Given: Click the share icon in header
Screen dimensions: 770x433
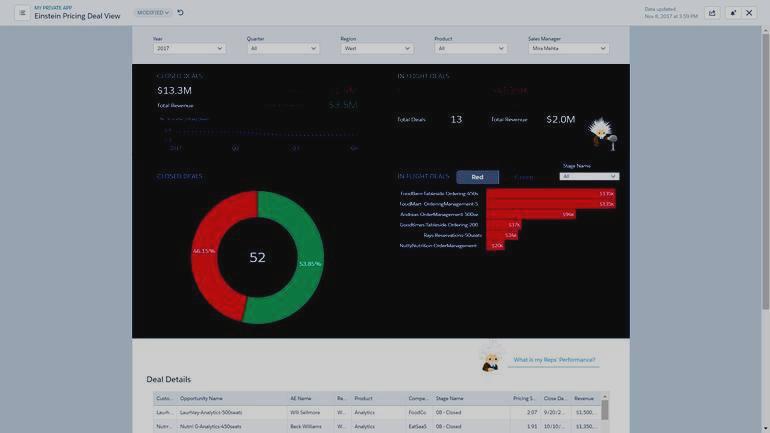Looking at the screenshot, I should pos(712,13).
